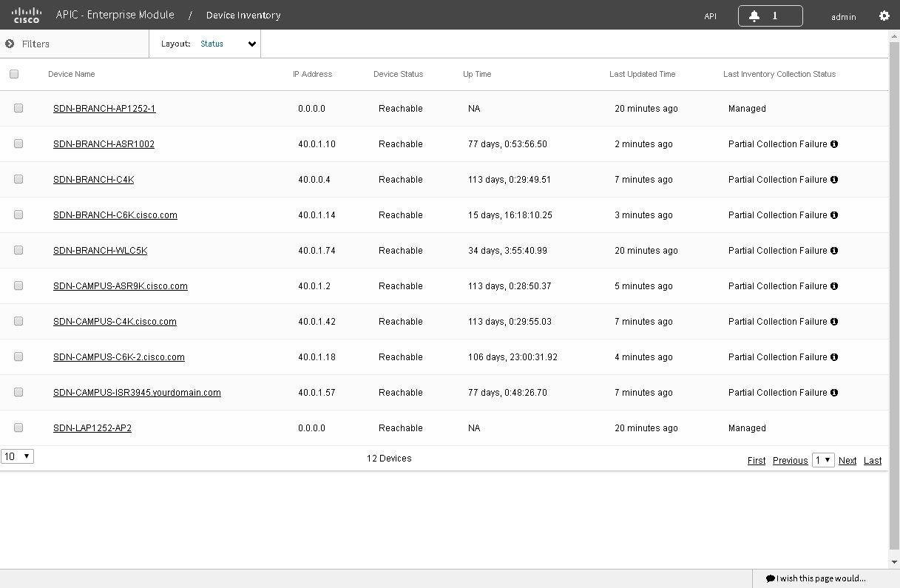Open device SDN-BRANCH-C4K link
Image resolution: width=900 pixels, height=588 pixels.
93,180
